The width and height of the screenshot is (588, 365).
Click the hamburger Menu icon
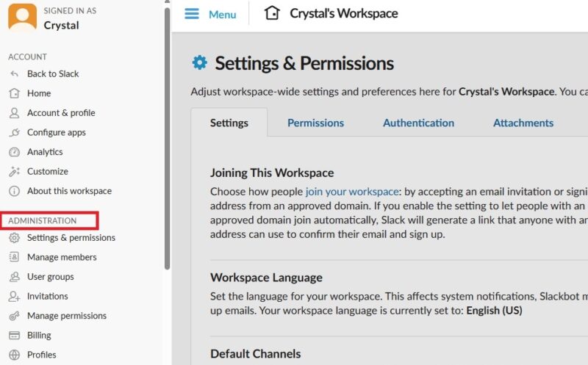click(x=192, y=14)
